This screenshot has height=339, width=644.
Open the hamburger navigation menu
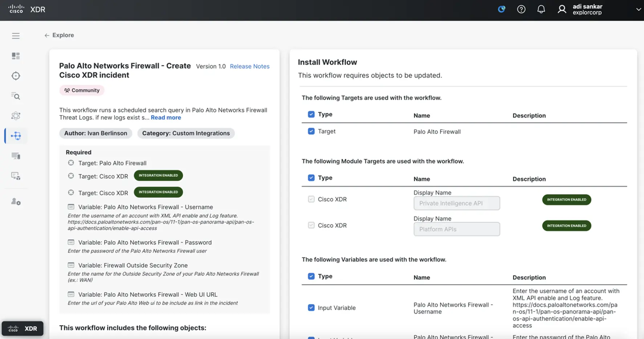point(16,36)
